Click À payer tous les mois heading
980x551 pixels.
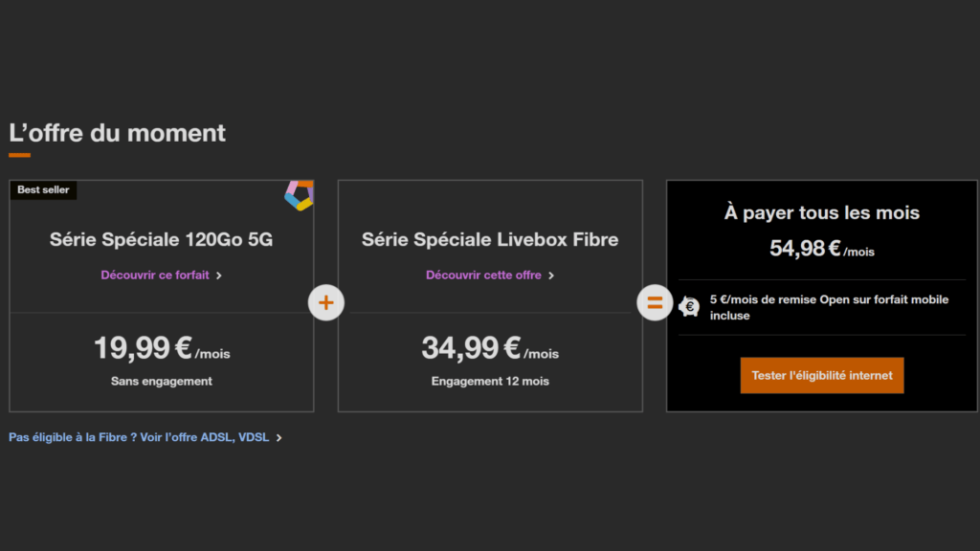(x=822, y=212)
